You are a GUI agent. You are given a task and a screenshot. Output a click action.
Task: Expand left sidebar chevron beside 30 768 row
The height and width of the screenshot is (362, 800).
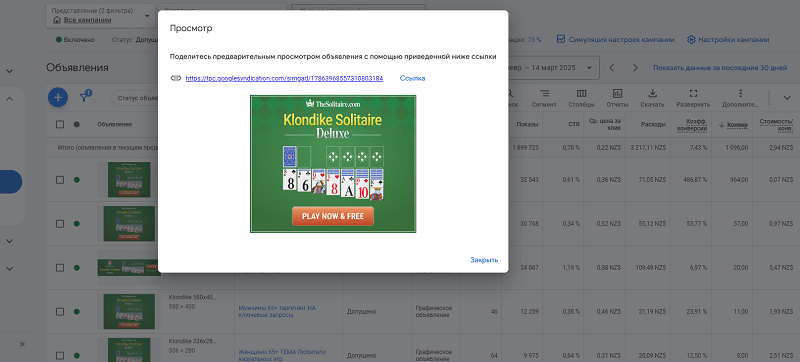coord(9,241)
